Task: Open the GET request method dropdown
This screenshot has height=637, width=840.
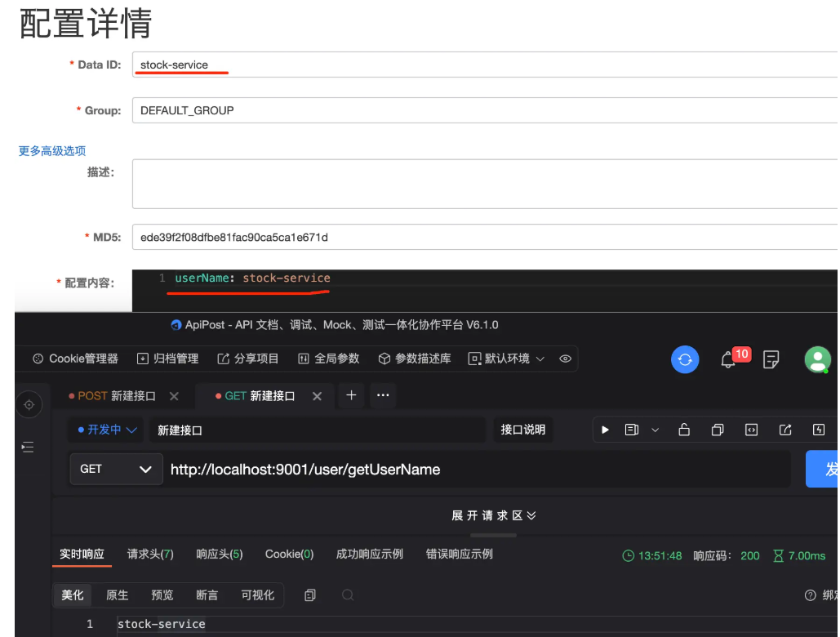Action: point(115,470)
